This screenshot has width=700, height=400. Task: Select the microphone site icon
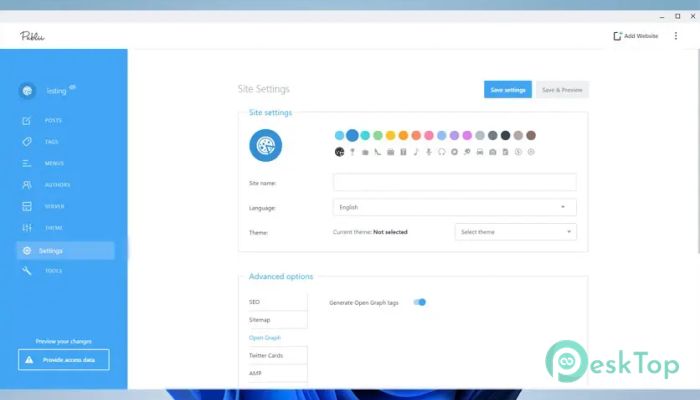[x=429, y=152]
